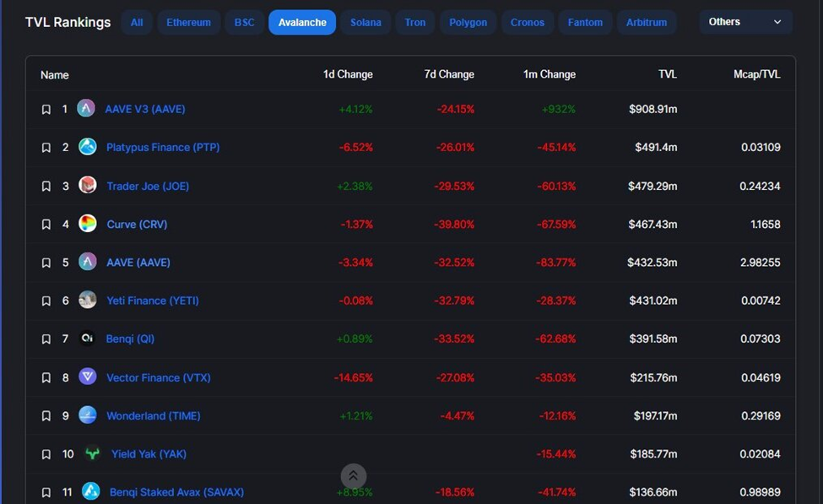Sort by 7d Change column header

(x=448, y=74)
